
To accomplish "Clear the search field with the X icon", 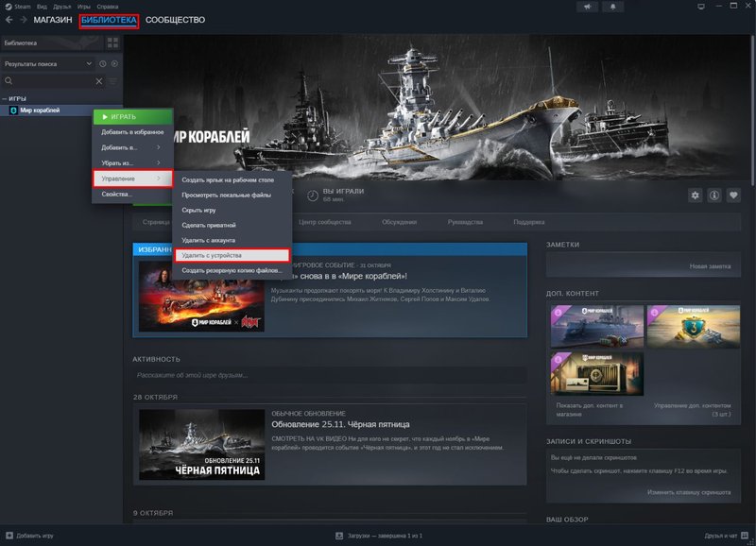I will click(x=99, y=81).
